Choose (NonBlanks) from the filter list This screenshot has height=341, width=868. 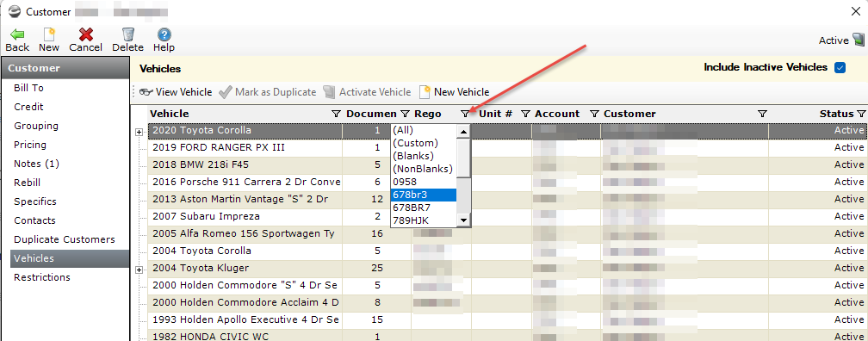[x=422, y=169]
